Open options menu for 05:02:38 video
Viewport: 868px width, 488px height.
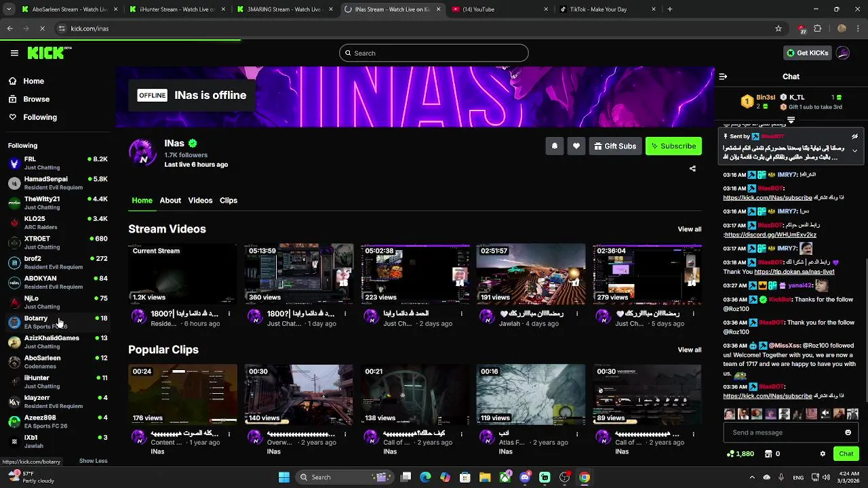click(462, 314)
